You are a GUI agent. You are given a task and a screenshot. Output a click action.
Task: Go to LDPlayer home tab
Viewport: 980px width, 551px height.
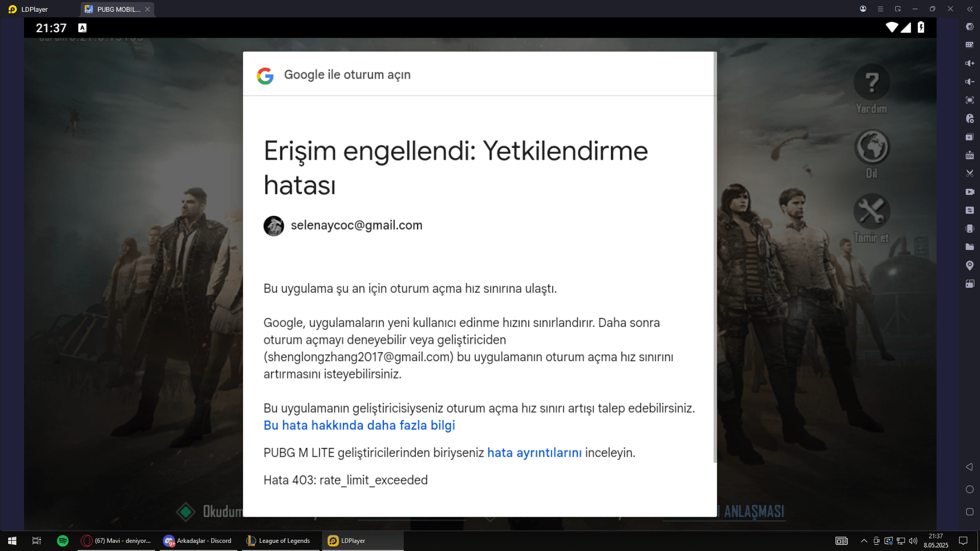(29, 9)
